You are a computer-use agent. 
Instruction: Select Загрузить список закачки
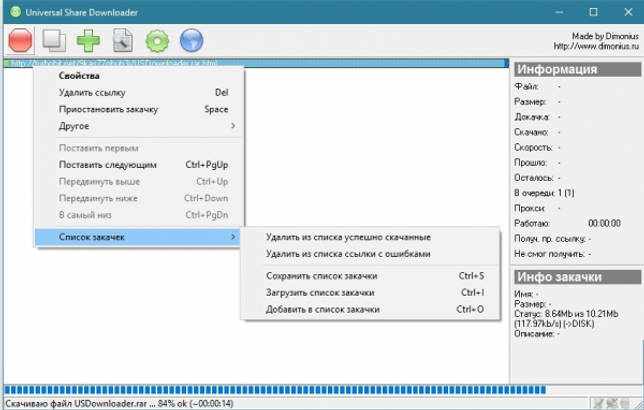(370, 293)
